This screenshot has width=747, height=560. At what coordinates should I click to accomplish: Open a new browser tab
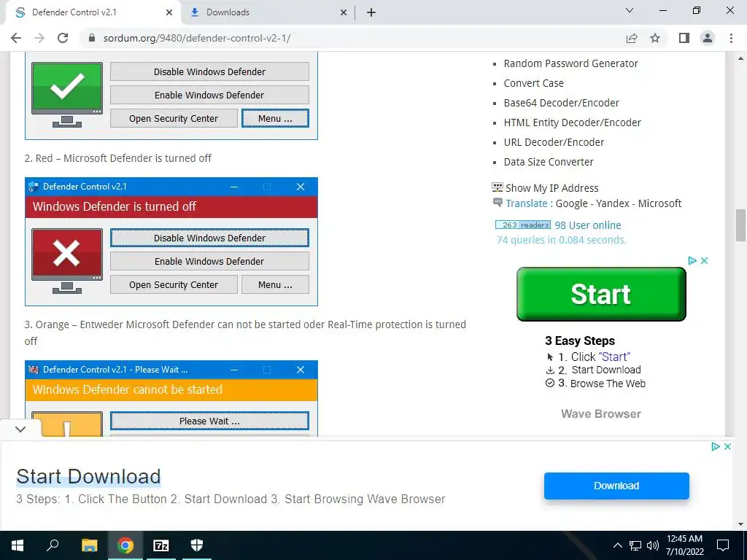(371, 12)
